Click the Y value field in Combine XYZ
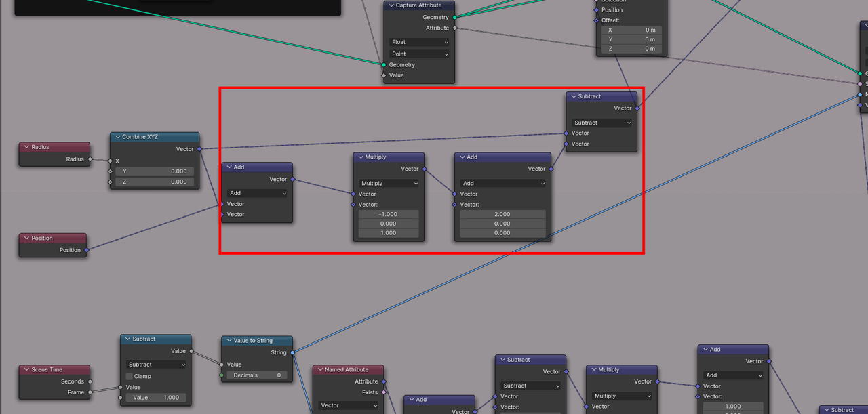 pyautogui.click(x=155, y=171)
